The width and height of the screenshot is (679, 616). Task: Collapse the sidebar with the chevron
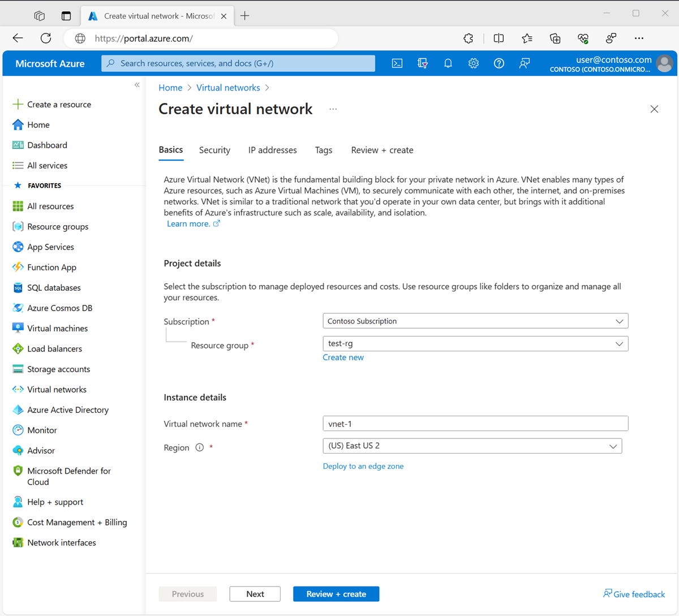point(137,84)
